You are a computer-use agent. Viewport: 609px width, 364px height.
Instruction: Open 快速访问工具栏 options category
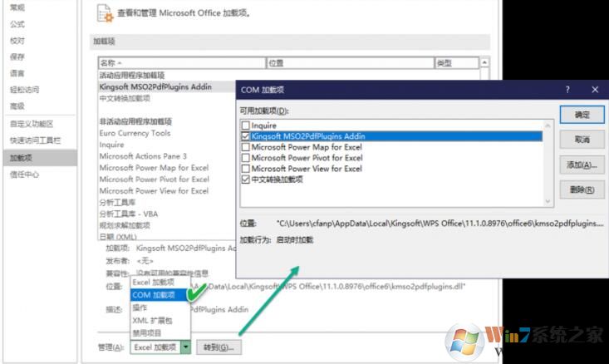point(35,140)
